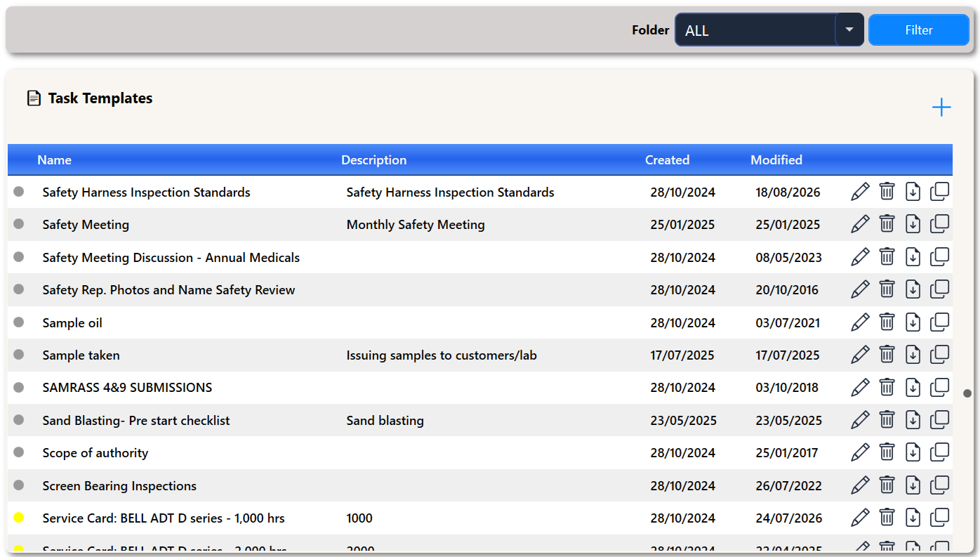Click created date 17/07/2025
The width and height of the screenshot is (980, 557).
[682, 355]
